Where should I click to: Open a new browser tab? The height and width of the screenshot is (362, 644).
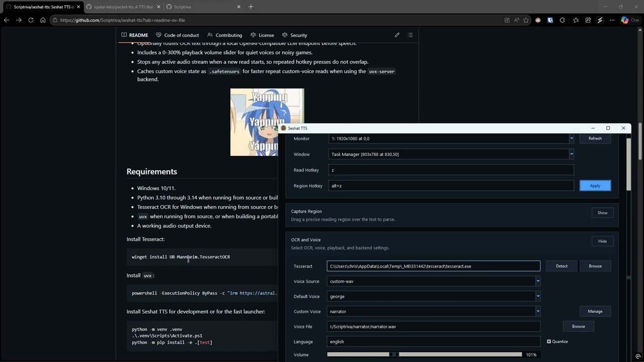[251, 7]
